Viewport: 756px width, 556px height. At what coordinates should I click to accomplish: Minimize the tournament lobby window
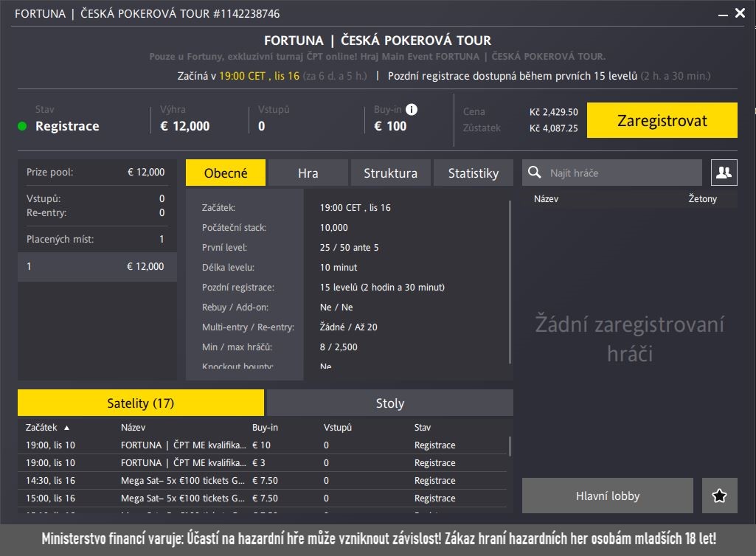[x=721, y=13]
